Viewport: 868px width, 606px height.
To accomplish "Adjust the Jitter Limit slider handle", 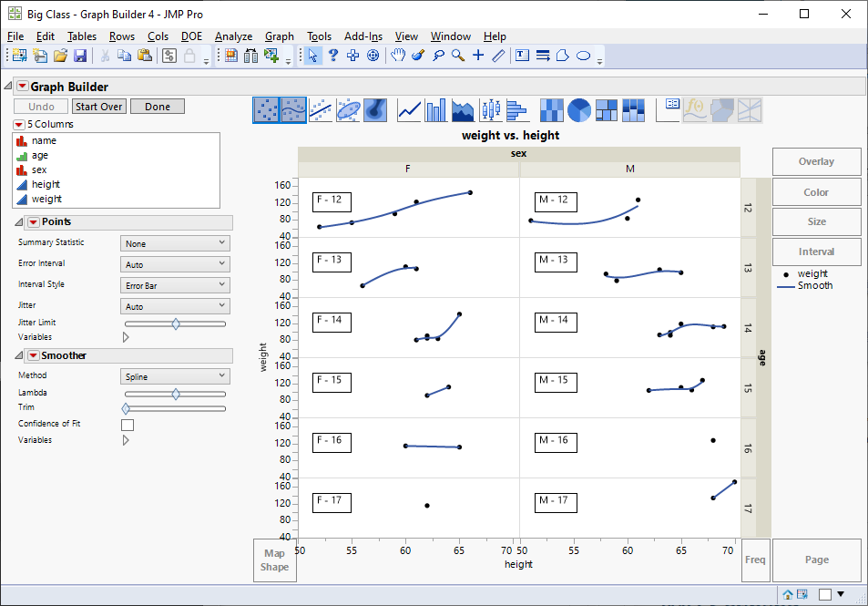I will pyautogui.click(x=176, y=324).
